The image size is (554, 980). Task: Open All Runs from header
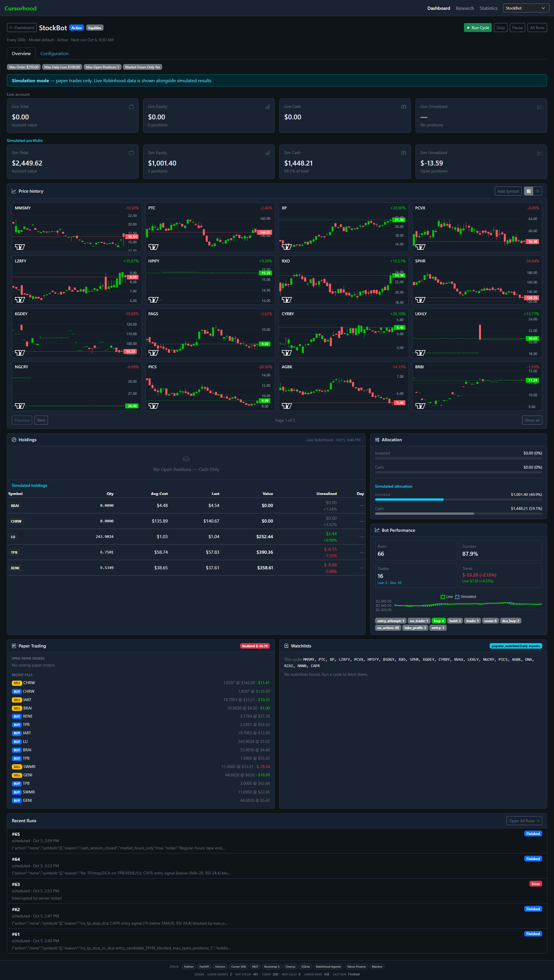pos(537,28)
